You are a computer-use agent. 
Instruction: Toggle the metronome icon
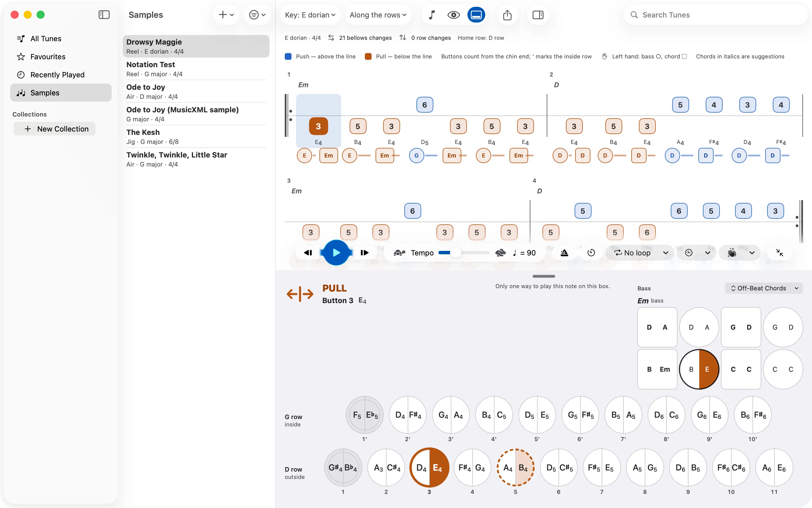coord(564,253)
